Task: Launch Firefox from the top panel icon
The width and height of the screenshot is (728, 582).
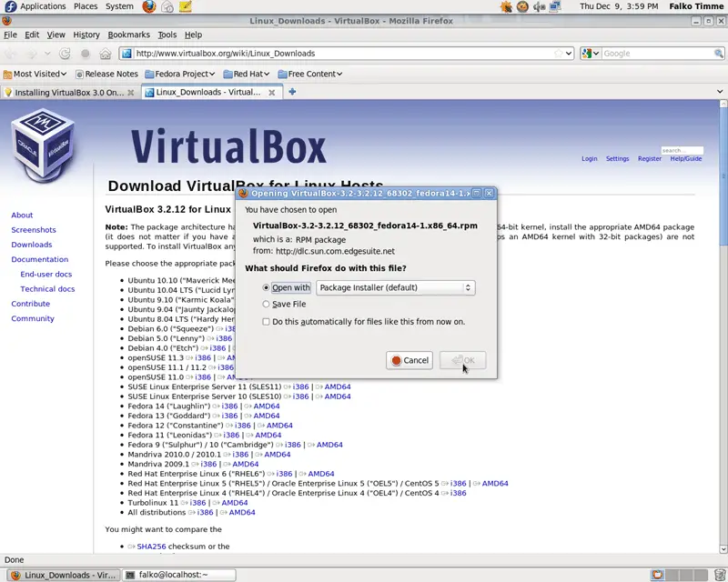Action: [x=149, y=6]
